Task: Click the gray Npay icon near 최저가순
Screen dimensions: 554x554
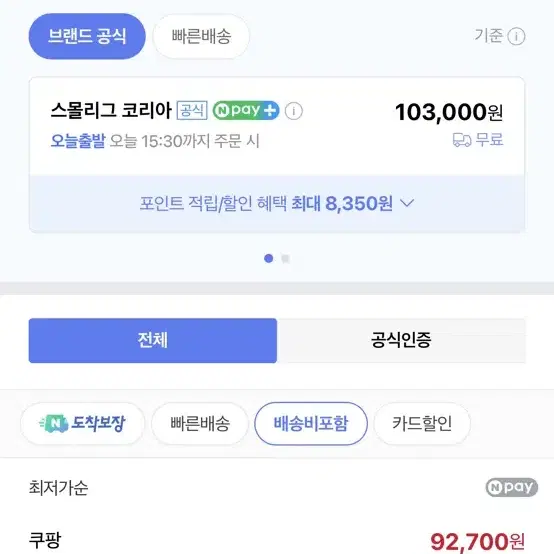Action: click(512, 487)
